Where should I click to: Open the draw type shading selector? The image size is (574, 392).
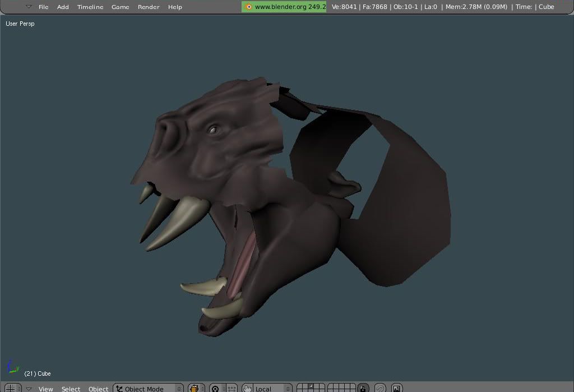[195, 388]
